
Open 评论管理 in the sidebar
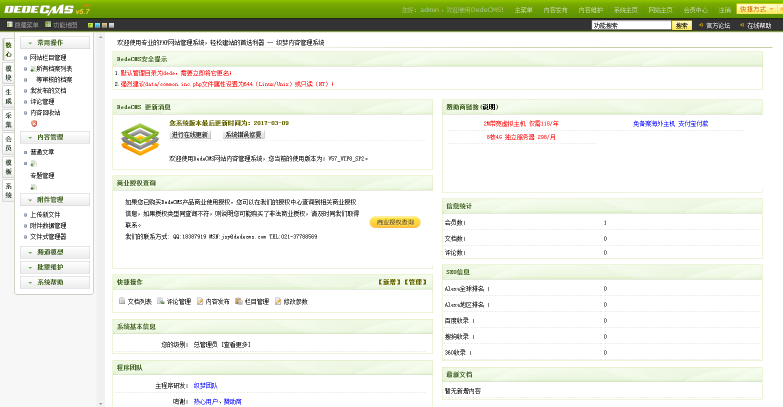pos(42,102)
